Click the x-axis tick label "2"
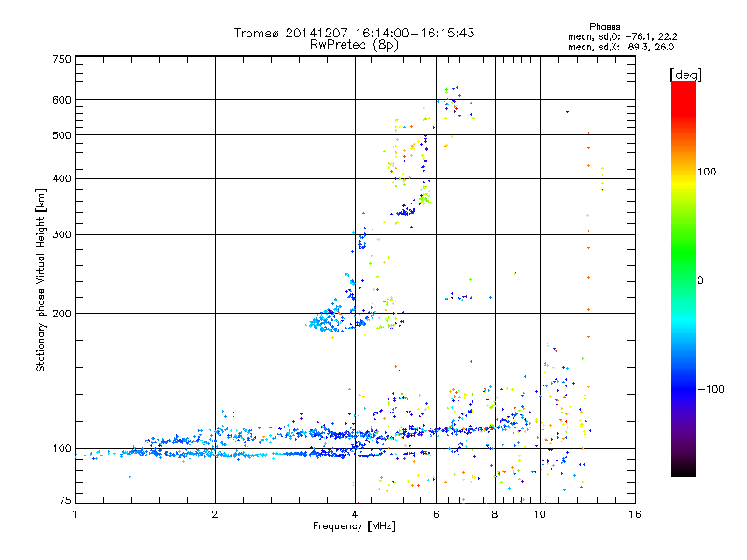The image size is (747, 560). pos(215,514)
